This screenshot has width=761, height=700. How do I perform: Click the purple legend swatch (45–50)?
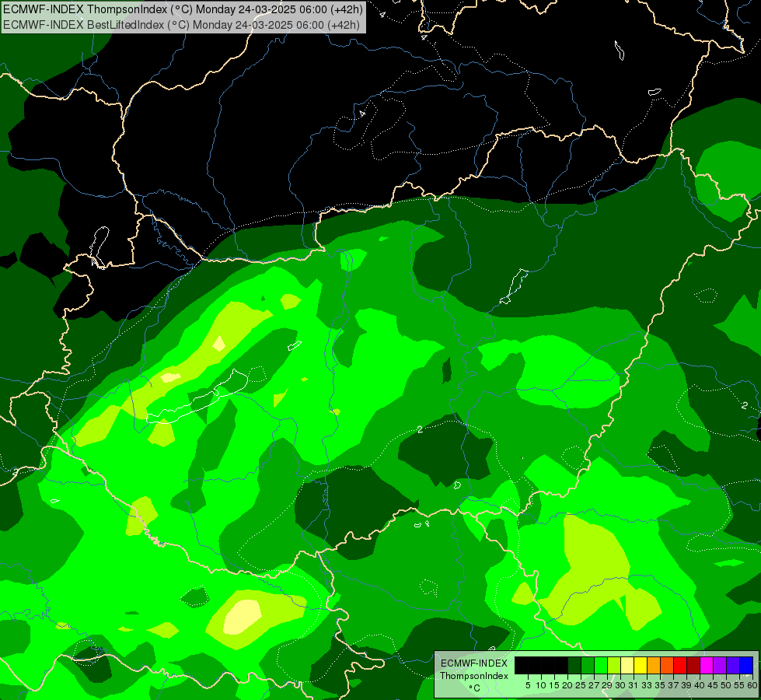click(719, 666)
